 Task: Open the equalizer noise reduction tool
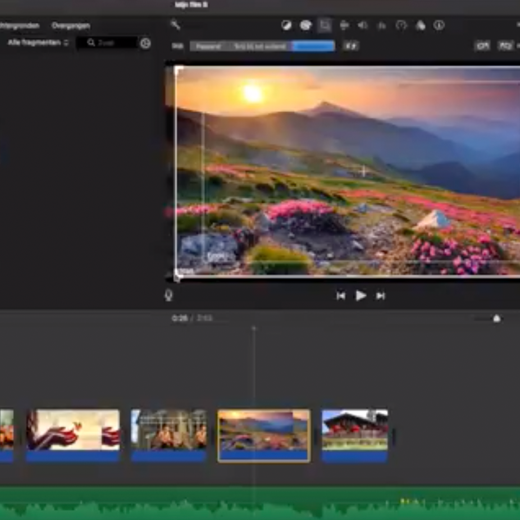[x=382, y=26]
